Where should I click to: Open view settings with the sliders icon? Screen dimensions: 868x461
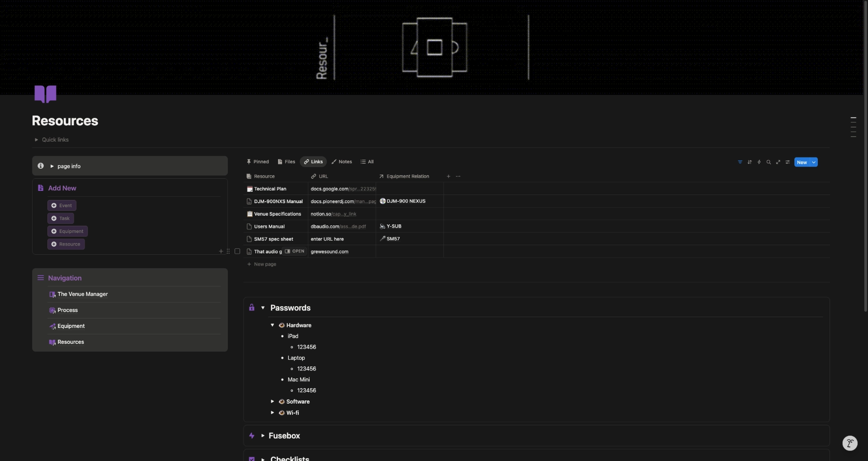(788, 162)
